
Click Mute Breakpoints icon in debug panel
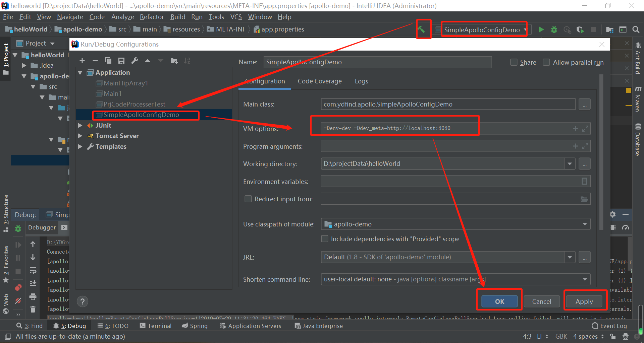click(x=18, y=301)
